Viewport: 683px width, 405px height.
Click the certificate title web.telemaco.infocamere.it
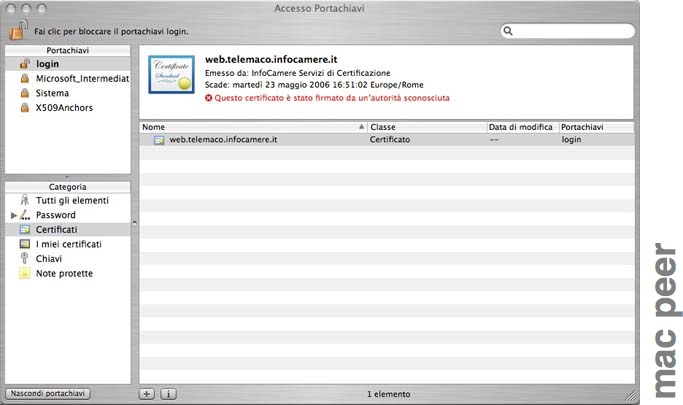tap(271, 60)
